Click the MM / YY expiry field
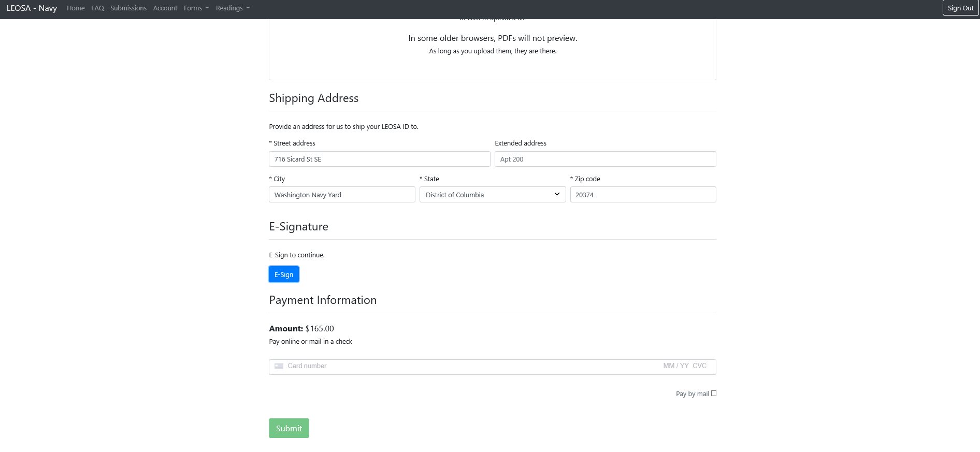 coord(675,366)
